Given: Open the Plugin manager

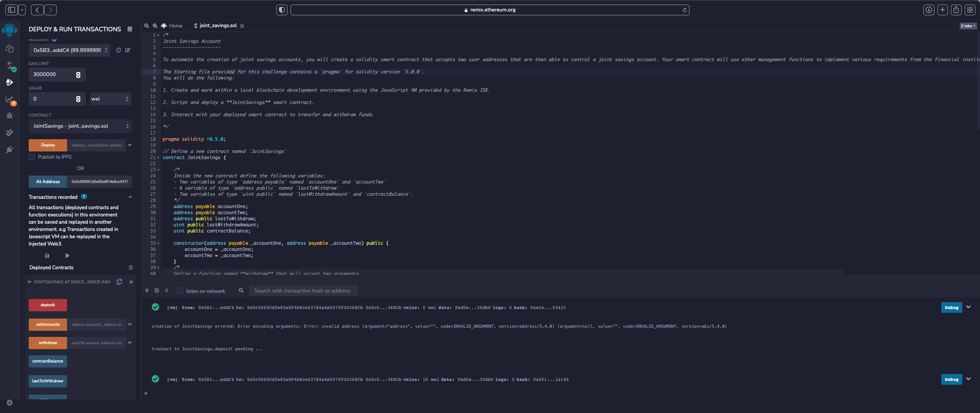Looking at the screenshot, I should (x=10, y=149).
